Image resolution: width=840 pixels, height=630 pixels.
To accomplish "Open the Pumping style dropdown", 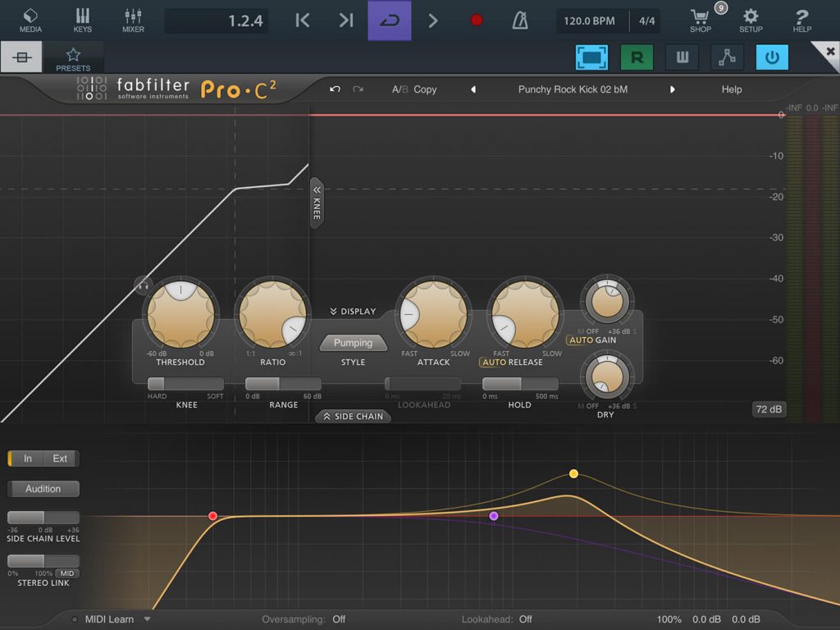I will click(353, 343).
